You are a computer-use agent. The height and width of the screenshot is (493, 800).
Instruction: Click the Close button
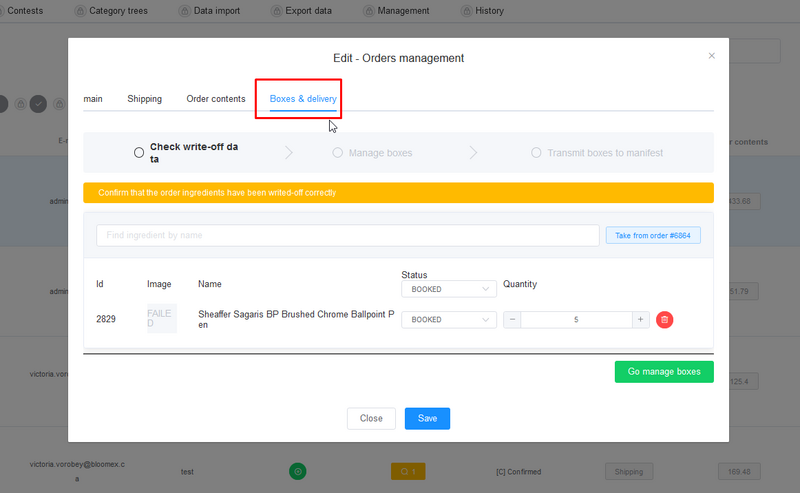tap(371, 418)
